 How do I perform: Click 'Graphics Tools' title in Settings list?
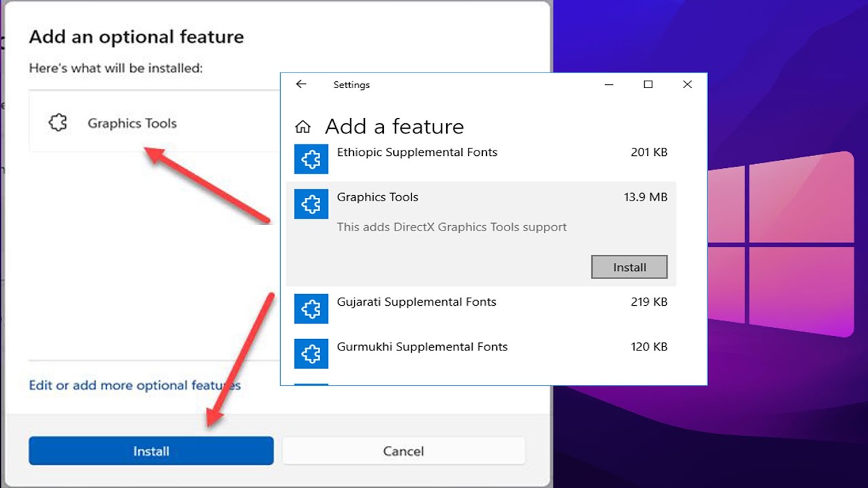tap(378, 197)
